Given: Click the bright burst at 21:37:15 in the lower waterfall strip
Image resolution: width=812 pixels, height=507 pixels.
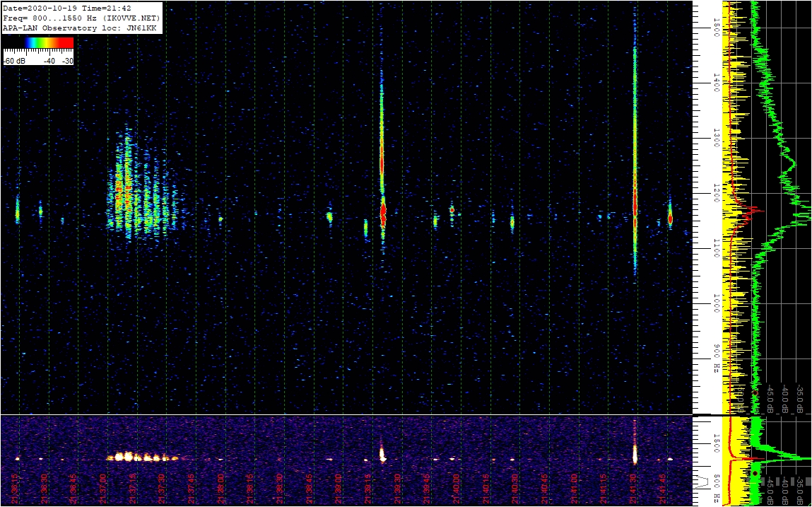Looking at the screenshot, I should click(143, 458).
